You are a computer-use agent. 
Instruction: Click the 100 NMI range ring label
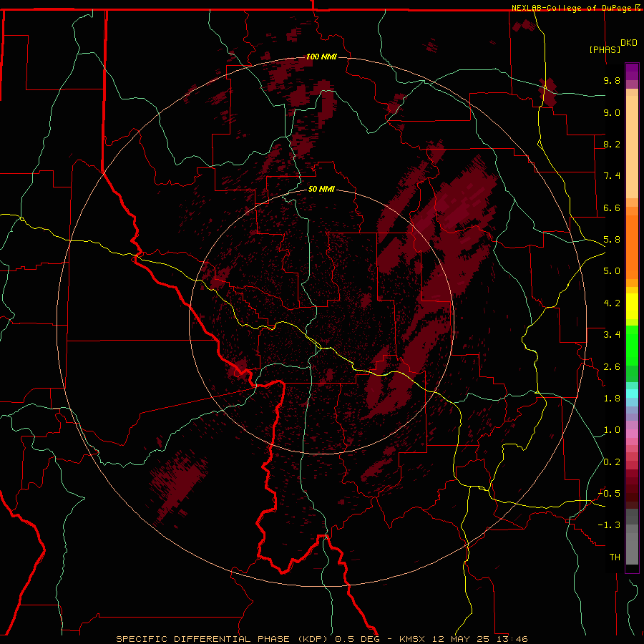321,57
